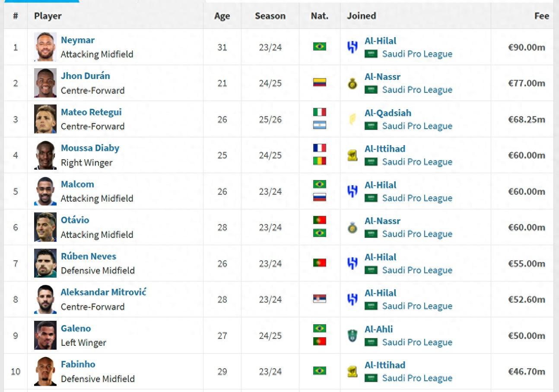Sort the table by the Fee column header
559x392 pixels.
click(541, 16)
